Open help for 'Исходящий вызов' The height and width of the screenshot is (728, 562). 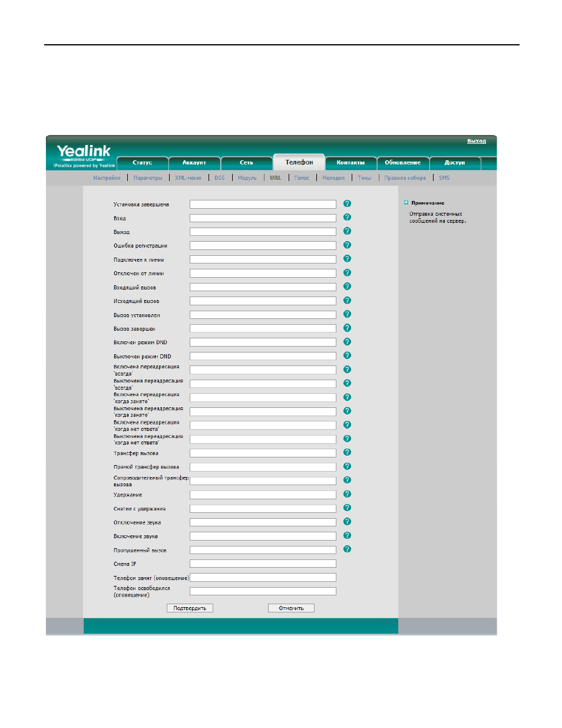point(347,301)
